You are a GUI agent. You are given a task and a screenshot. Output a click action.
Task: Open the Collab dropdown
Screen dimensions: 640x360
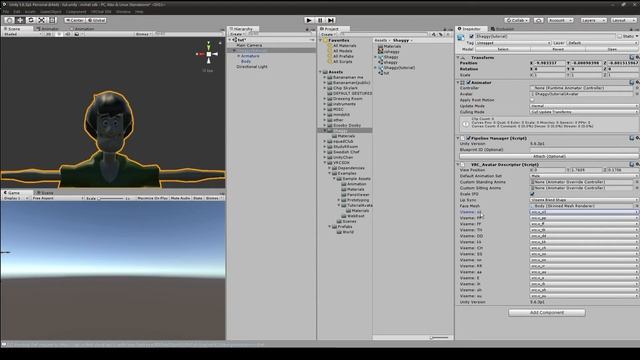coord(517,20)
